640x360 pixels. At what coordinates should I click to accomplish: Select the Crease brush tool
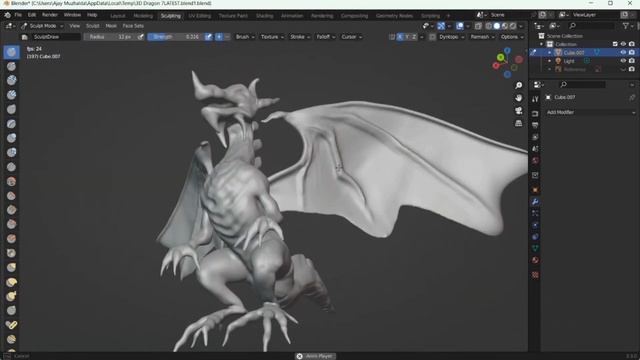11,167
